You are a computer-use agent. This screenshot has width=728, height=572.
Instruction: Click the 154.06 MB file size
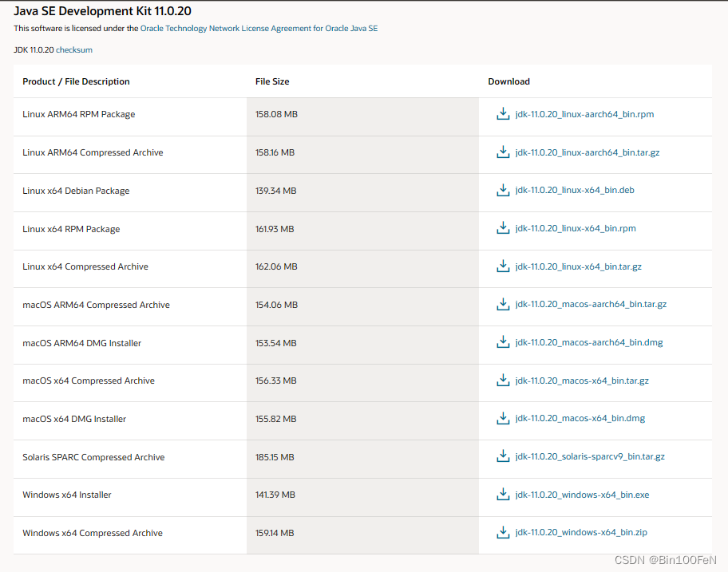(x=276, y=305)
